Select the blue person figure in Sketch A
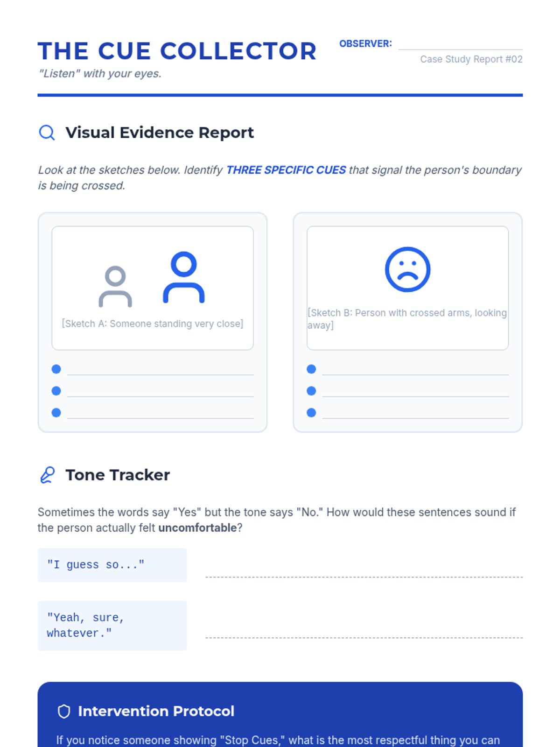 pyautogui.click(x=183, y=278)
